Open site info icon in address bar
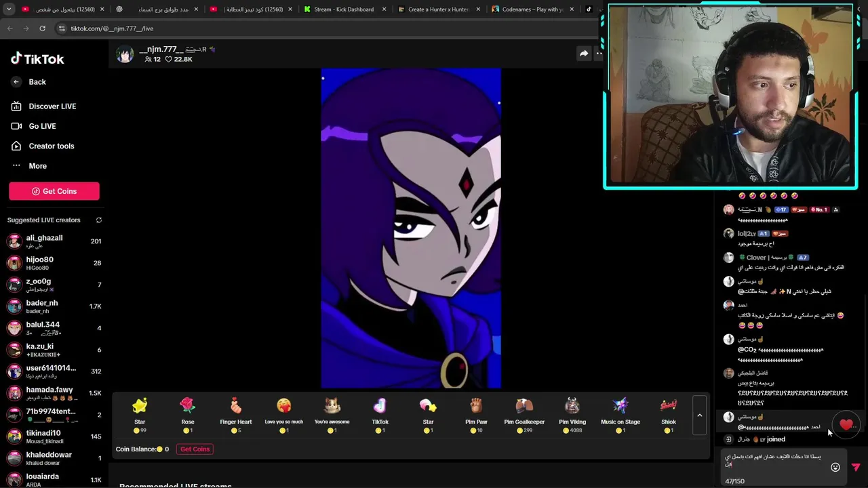This screenshot has height=488, width=868. pyautogui.click(x=62, y=28)
